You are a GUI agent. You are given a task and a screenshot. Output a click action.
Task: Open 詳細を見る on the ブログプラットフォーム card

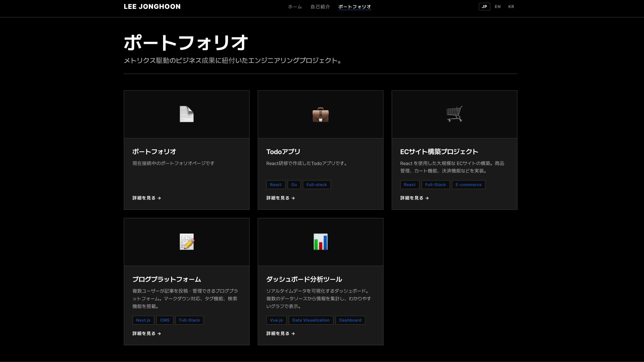click(x=147, y=333)
